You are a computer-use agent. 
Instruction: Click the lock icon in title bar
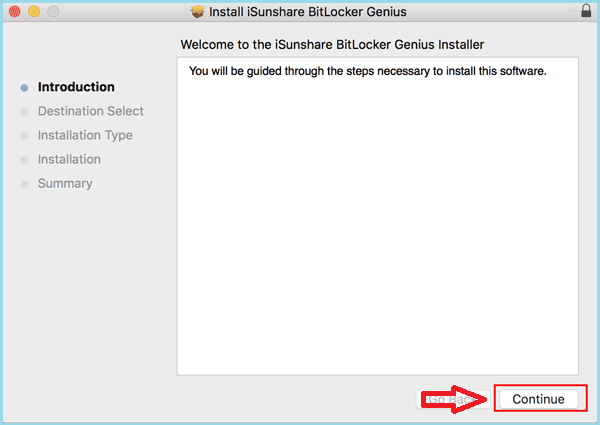click(x=586, y=11)
